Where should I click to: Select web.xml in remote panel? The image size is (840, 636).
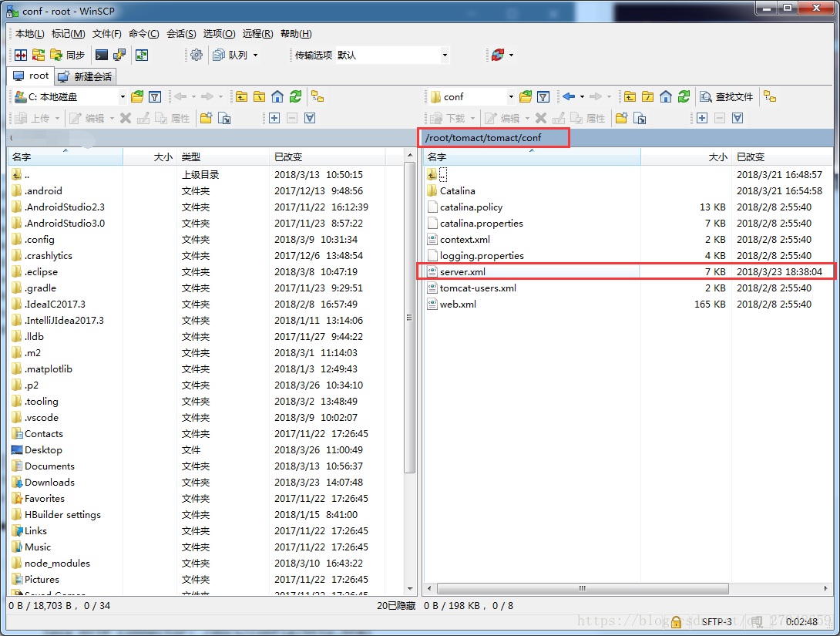(627, 305)
